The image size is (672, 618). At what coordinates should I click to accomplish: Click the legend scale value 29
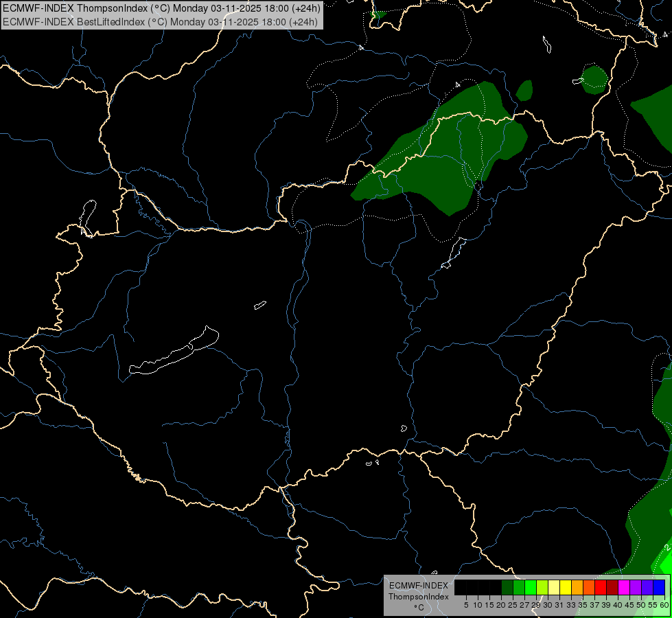point(537,605)
